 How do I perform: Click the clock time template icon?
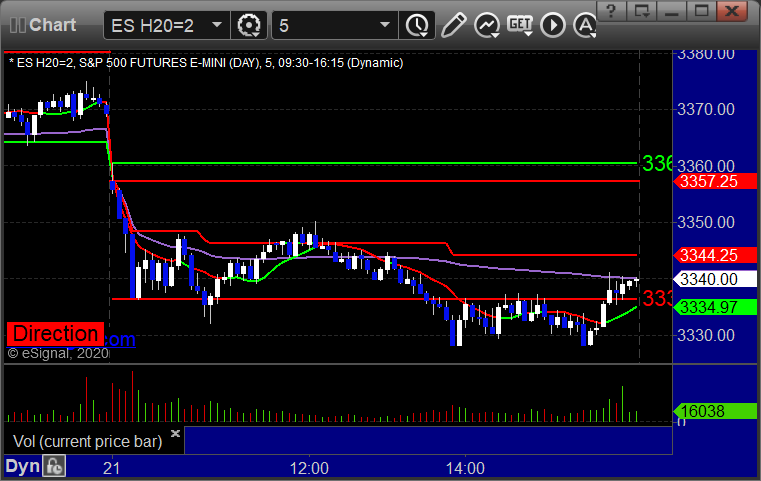click(417, 25)
